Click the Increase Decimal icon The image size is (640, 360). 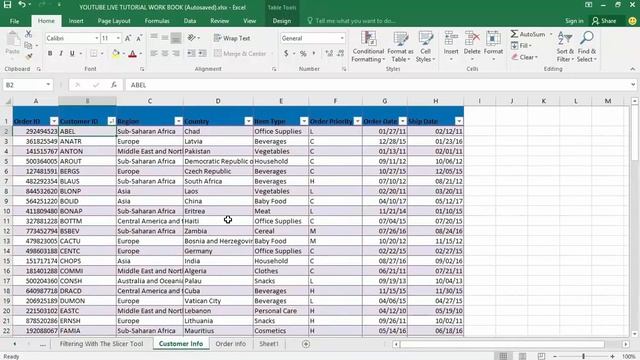(329, 53)
